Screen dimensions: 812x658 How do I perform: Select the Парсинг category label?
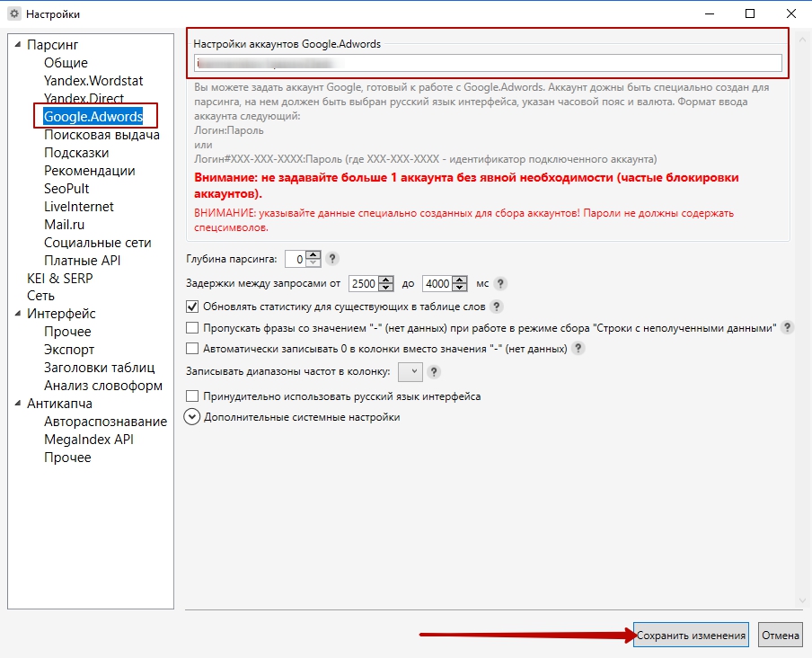(x=53, y=45)
